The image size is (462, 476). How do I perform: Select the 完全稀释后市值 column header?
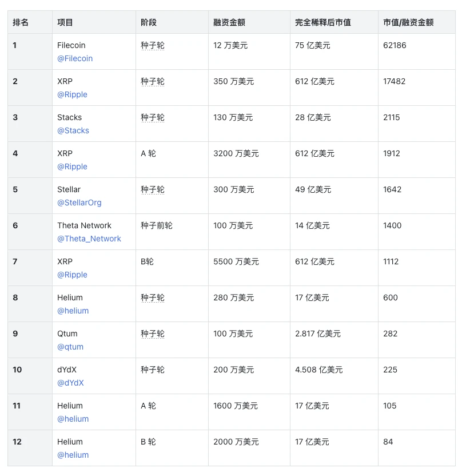323,22
